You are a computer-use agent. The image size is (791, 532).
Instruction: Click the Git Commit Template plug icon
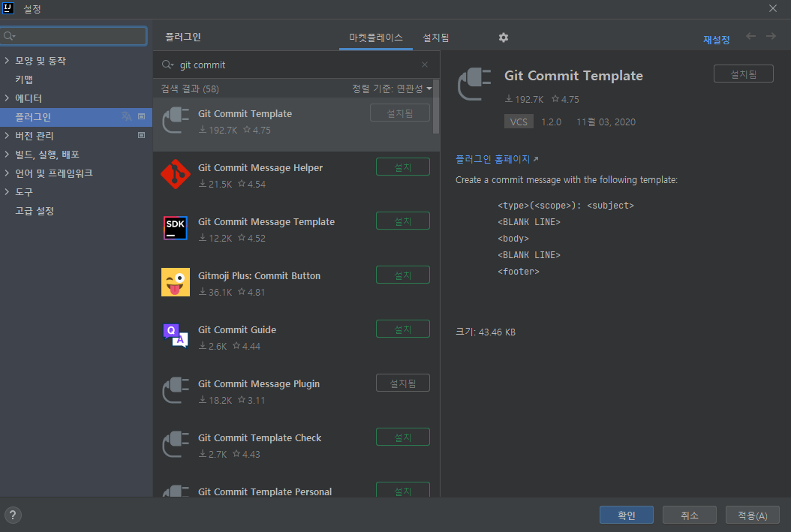click(x=175, y=121)
